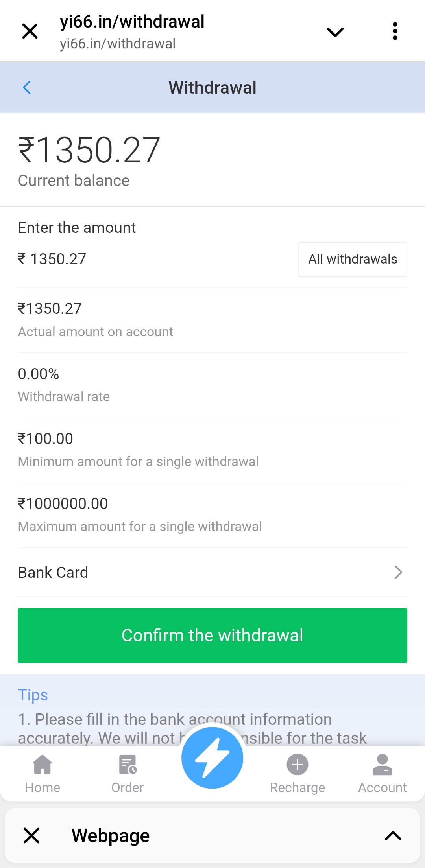425x868 pixels.
Task: Expand the browser URL dropdown chevron
Action: [x=335, y=32]
